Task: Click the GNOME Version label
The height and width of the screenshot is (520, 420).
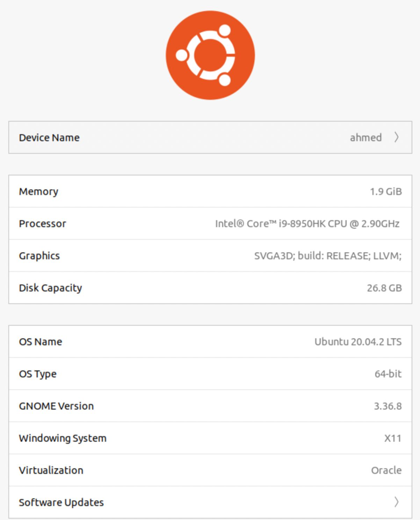Action: [56, 406]
